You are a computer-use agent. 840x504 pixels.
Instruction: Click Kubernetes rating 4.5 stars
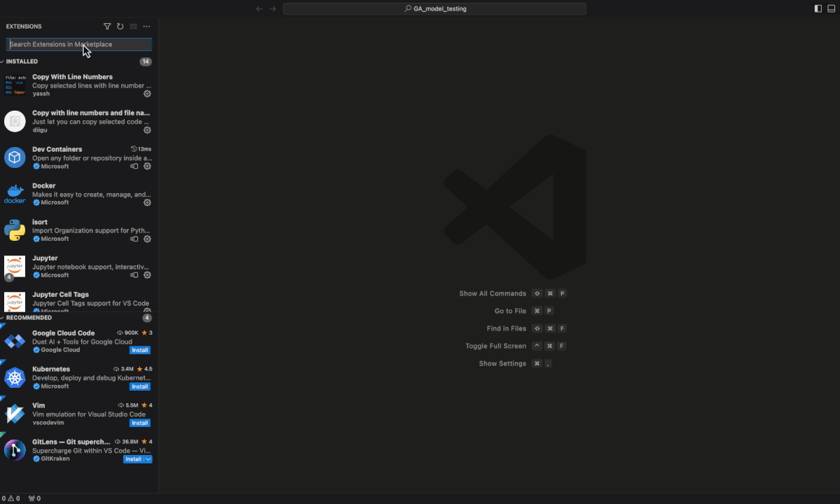(x=144, y=369)
